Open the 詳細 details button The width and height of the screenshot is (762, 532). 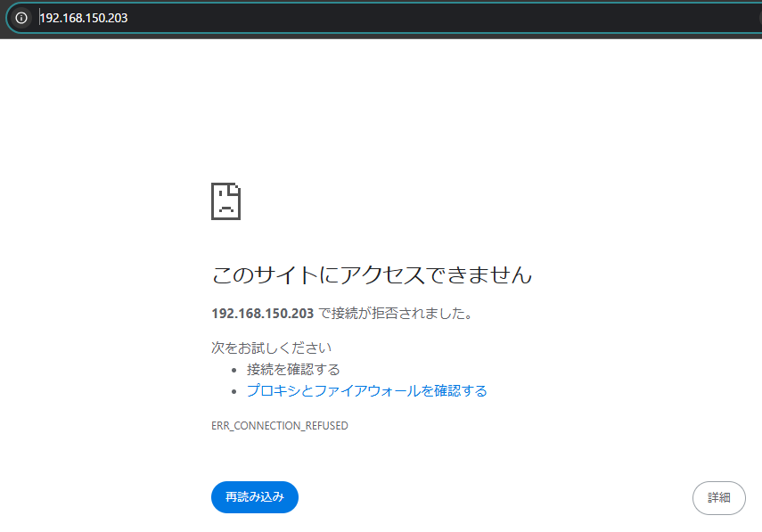(718, 497)
